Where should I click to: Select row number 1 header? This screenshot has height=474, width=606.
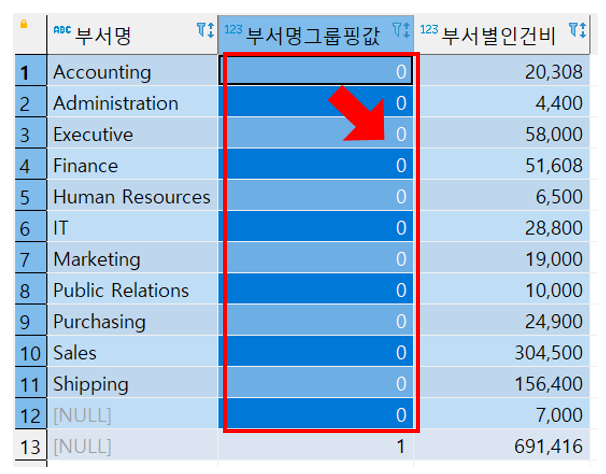pyautogui.click(x=31, y=70)
